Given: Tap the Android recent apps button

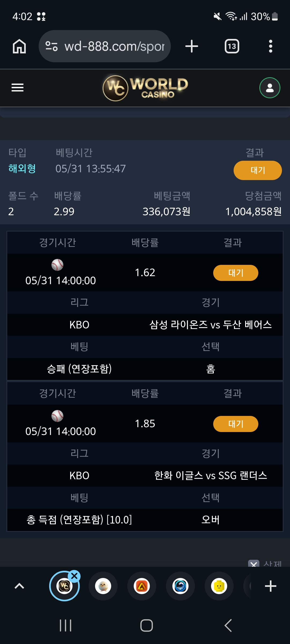Looking at the screenshot, I should pyautogui.click(x=66, y=625).
